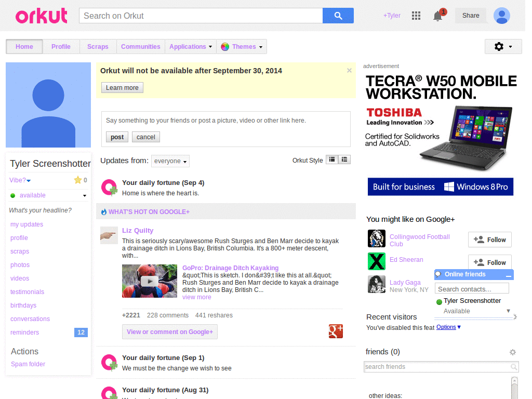This screenshot has width=532, height=399.
Task: Open the account avatar in header
Action: tap(501, 16)
